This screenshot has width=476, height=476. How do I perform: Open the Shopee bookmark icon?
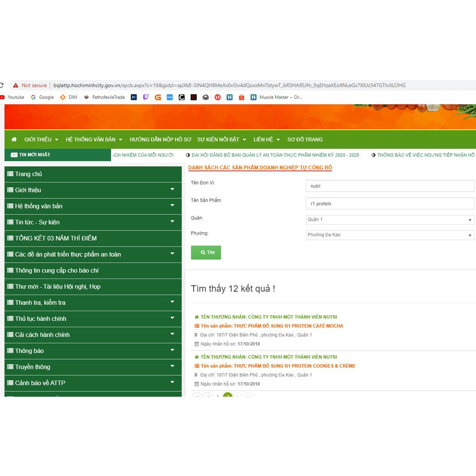[241, 97]
